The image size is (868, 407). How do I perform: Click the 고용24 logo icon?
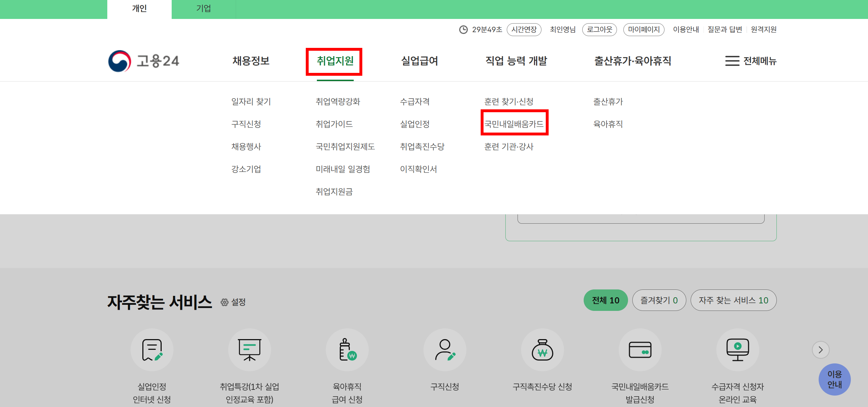click(x=120, y=61)
